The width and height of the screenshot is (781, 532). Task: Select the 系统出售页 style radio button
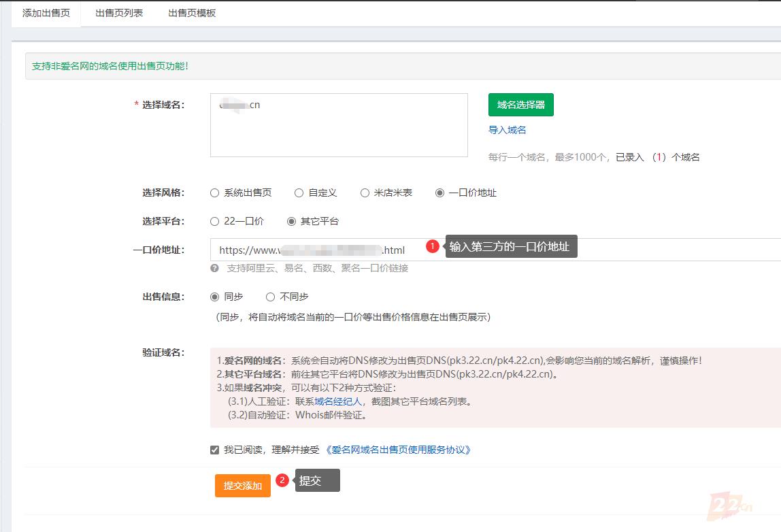215,193
